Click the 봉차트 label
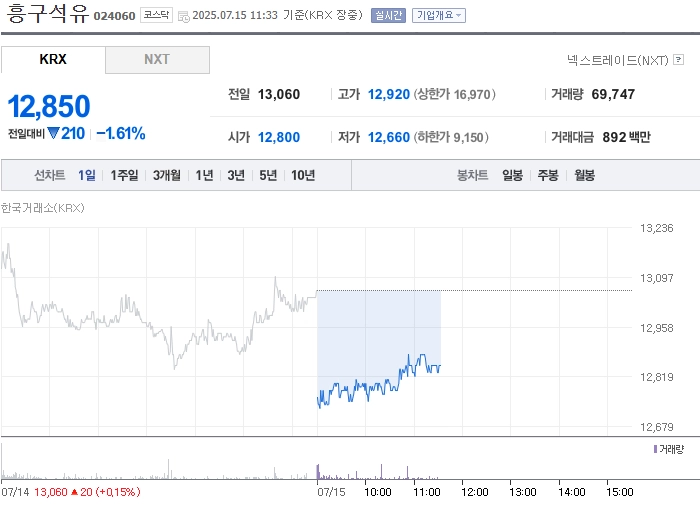 point(472,175)
